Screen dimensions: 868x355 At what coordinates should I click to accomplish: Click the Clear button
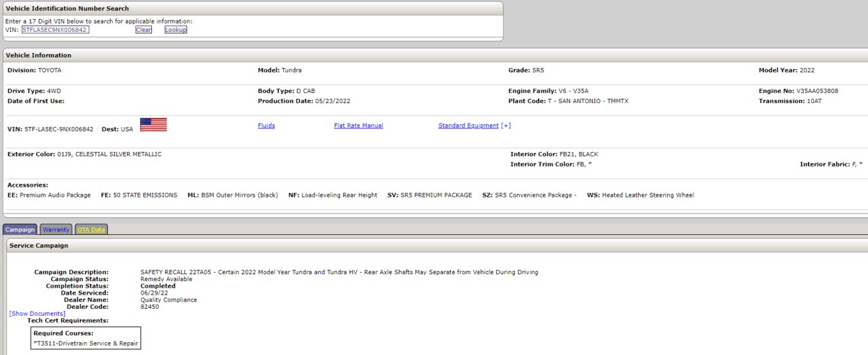[143, 30]
